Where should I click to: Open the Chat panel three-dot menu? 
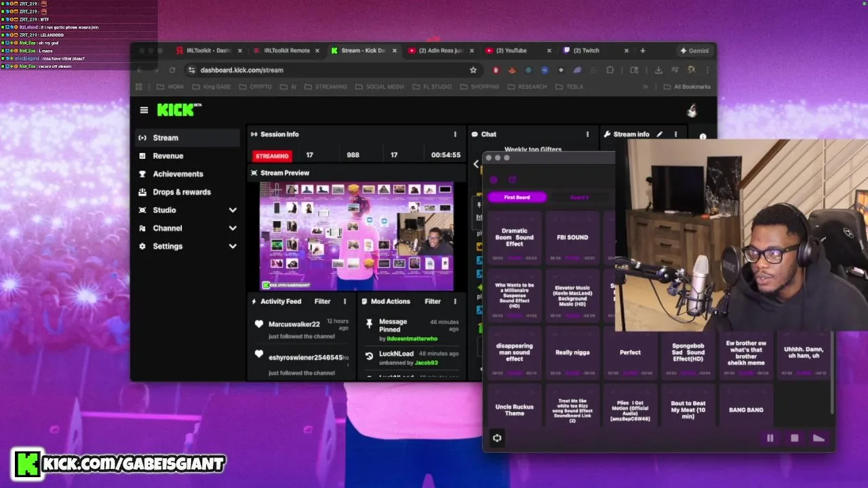click(587, 134)
